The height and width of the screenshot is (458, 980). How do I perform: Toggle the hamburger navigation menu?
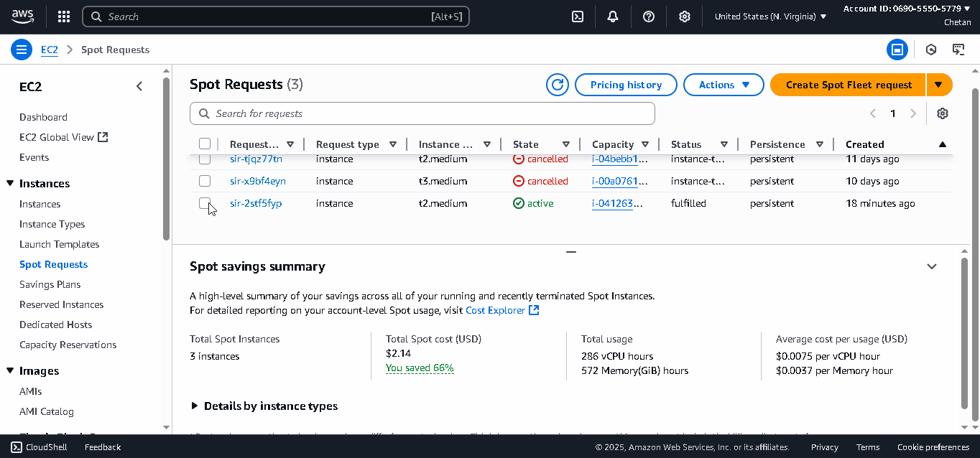[22, 50]
